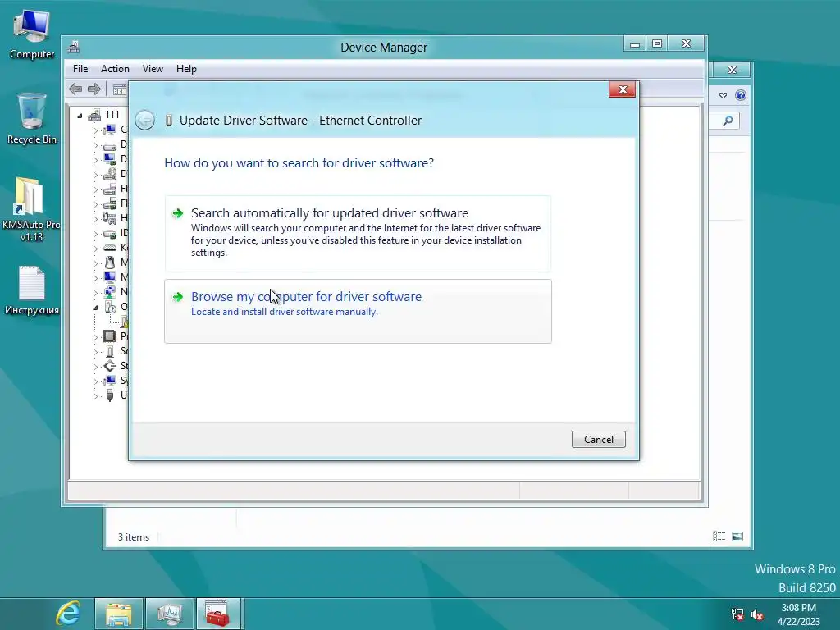Select the Other devices category icon
The height and width of the screenshot is (630, 840).
point(110,307)
